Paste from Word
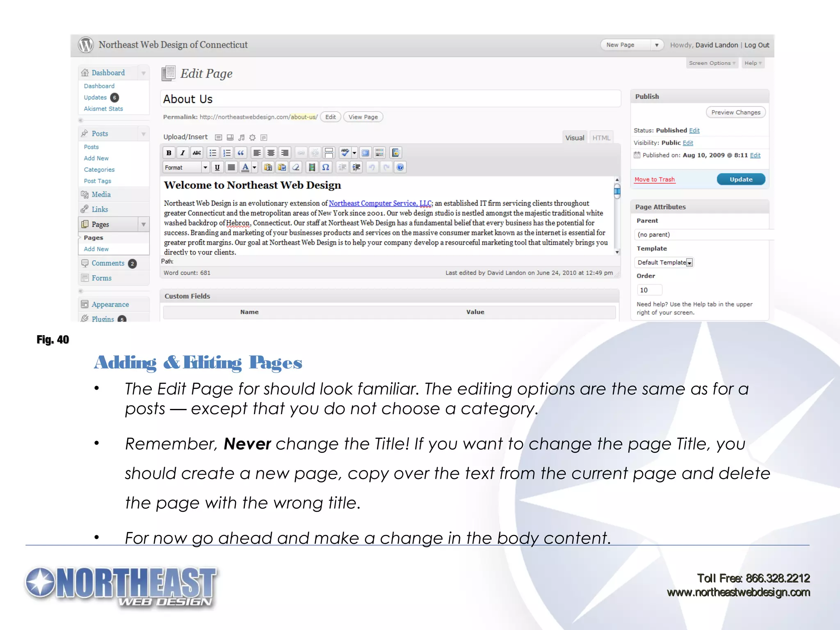 pyautogui.click(x=282, y=167)
